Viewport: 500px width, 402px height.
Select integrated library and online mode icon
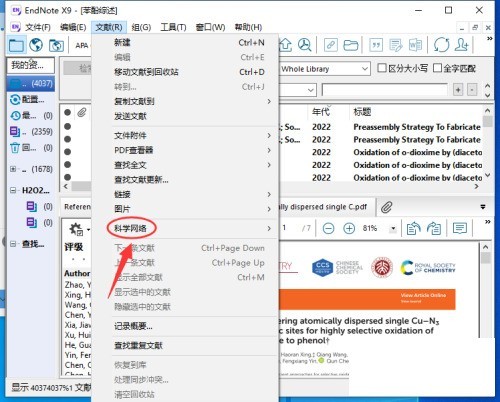pos(56,45)
